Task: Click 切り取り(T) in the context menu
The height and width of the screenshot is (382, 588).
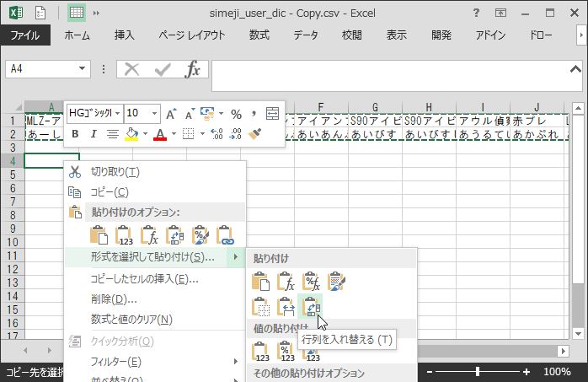Action: [x=155, y=172]
